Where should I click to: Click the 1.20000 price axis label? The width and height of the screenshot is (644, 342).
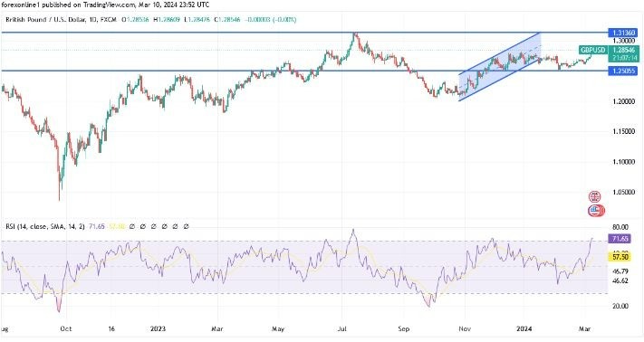pyautogui.click(x=623, y=101)
